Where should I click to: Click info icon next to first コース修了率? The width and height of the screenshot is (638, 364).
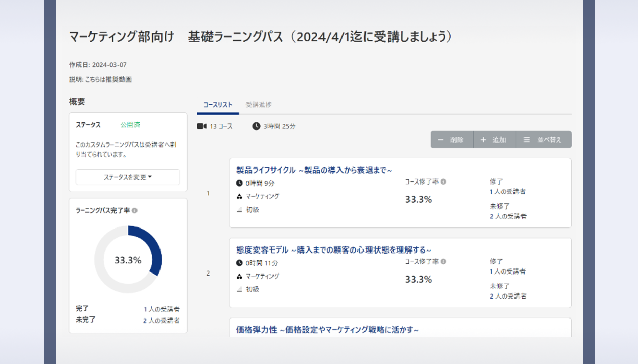click(x=443, y=181)
